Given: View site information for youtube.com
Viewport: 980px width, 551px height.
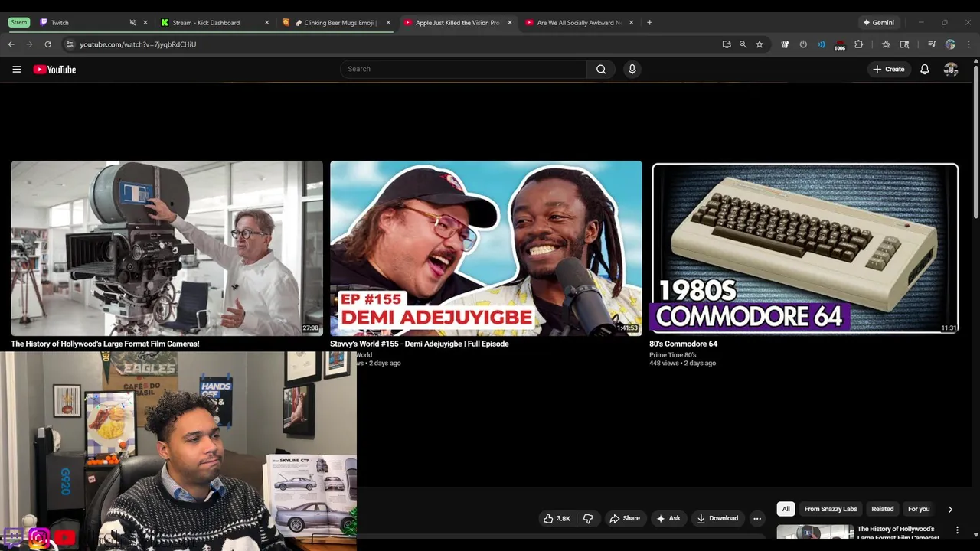Looking at the screenshot, I should click(70, 44).
